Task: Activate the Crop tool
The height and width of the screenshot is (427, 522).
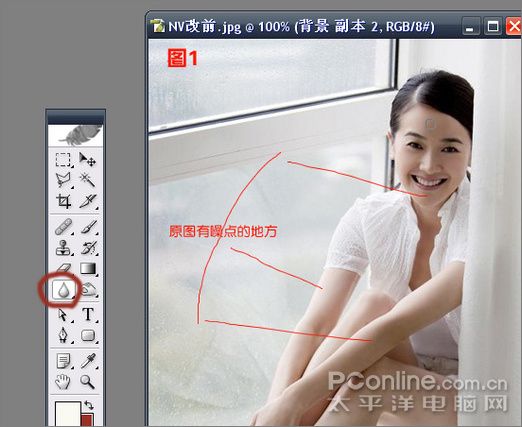Action: point(63,201)
